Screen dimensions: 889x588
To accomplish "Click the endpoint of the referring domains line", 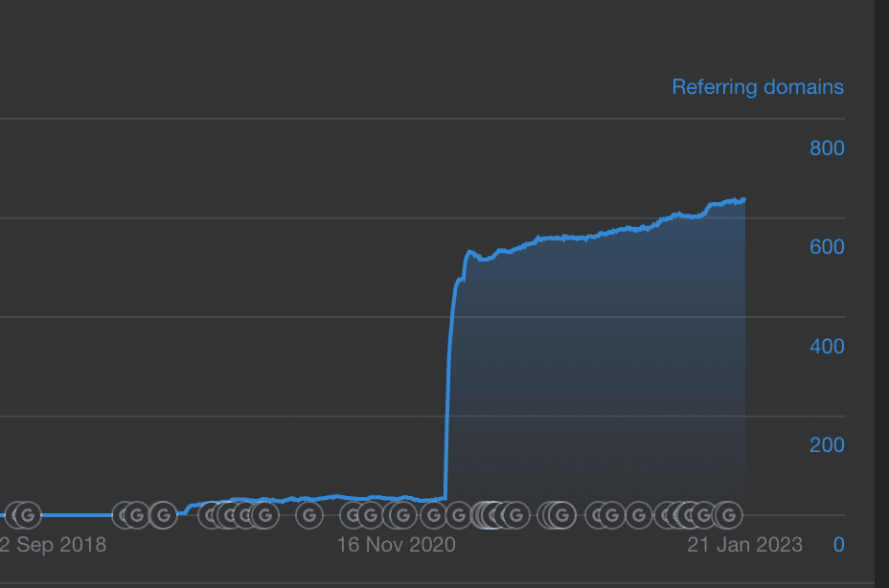I will coord(744,199).
